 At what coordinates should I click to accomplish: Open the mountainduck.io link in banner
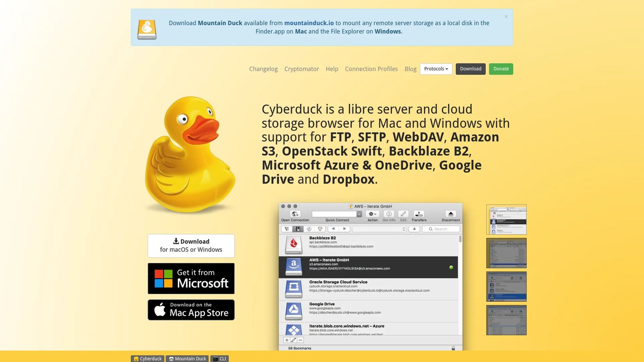click(309, 23)
